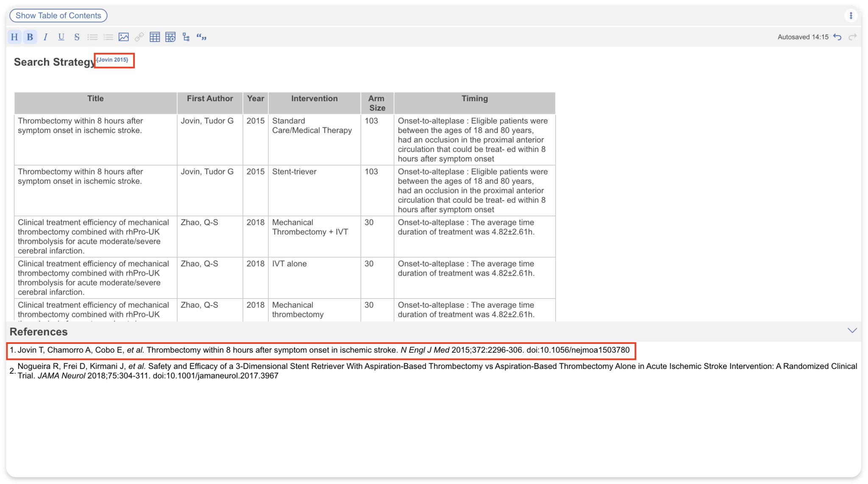The image size is (868, 484).
Task: Apply underline formatting
Action: coord(61,37)
